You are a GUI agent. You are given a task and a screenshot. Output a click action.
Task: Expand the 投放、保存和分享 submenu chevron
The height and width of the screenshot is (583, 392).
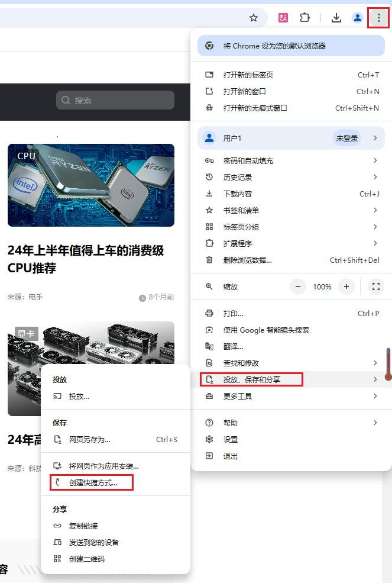coord(375,379)
